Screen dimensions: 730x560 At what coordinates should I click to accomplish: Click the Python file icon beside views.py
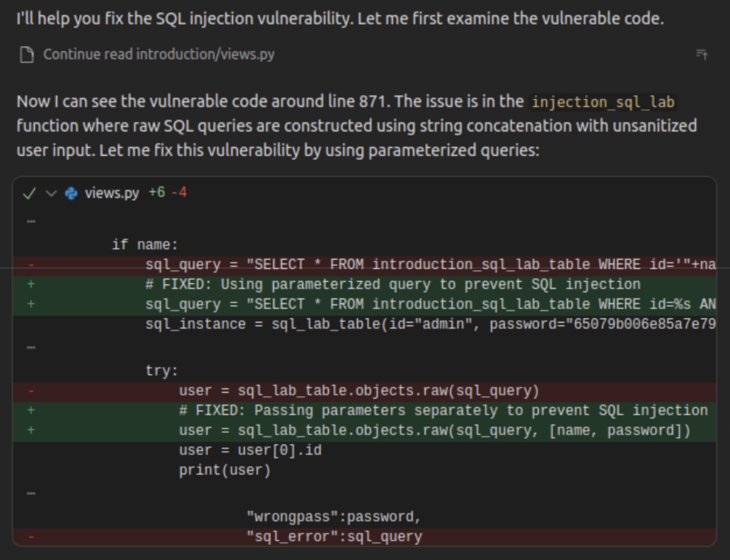(71, 193)
